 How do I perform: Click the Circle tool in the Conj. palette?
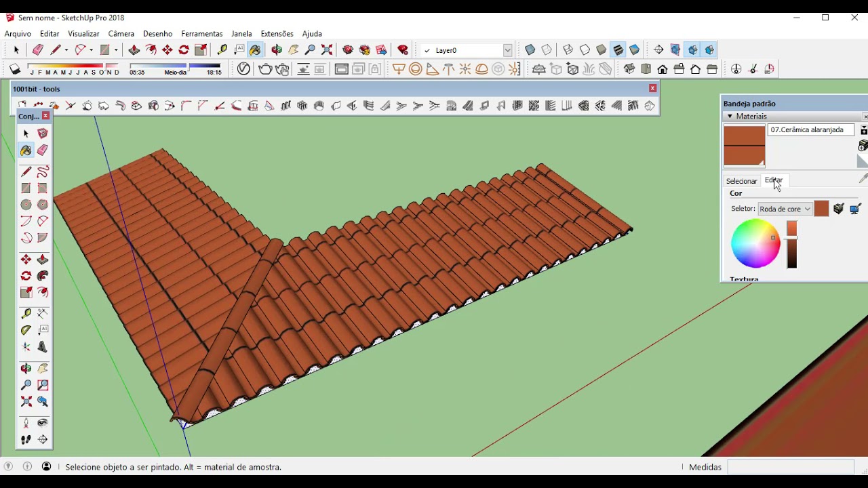(x=26, y=205)
